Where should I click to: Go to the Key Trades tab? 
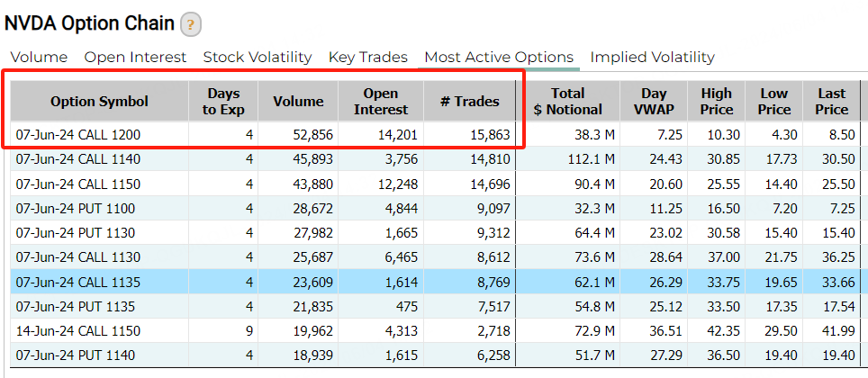point(368,57)
